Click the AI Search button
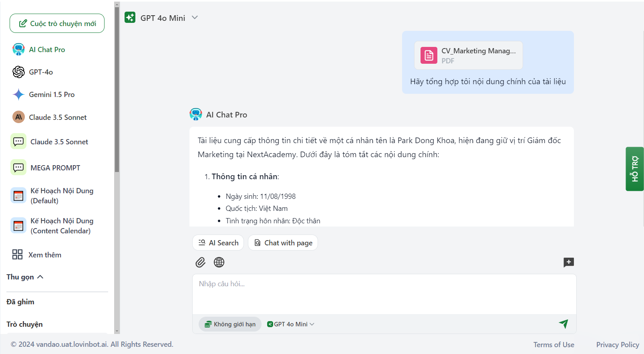This screenshot has height=354, width=644. click(x=218, y=243)
